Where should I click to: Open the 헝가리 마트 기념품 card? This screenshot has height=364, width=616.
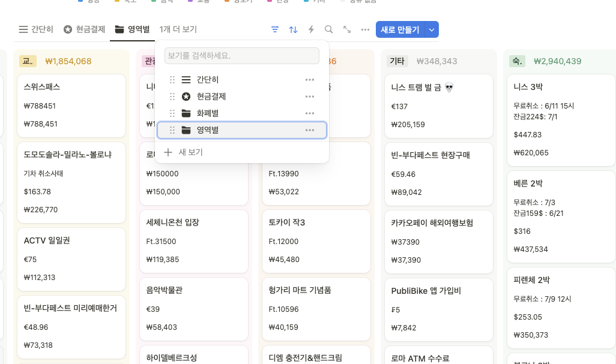pos(316,309)
